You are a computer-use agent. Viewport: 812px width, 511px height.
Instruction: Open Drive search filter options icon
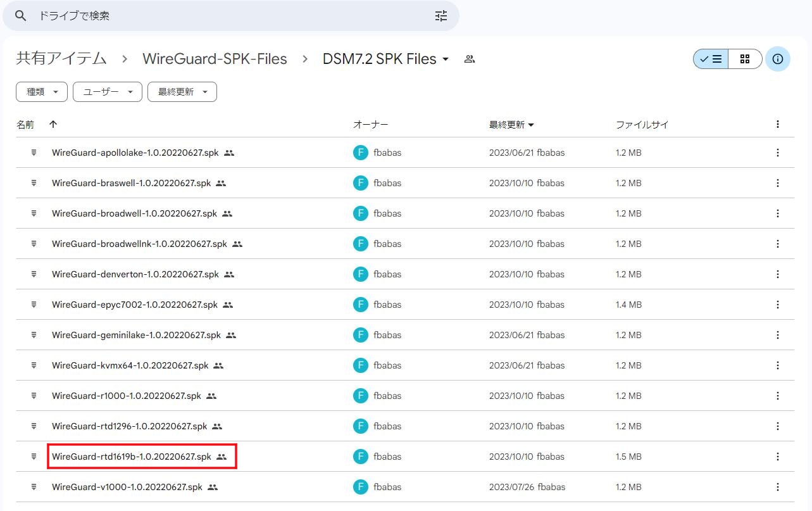point(441,16)
